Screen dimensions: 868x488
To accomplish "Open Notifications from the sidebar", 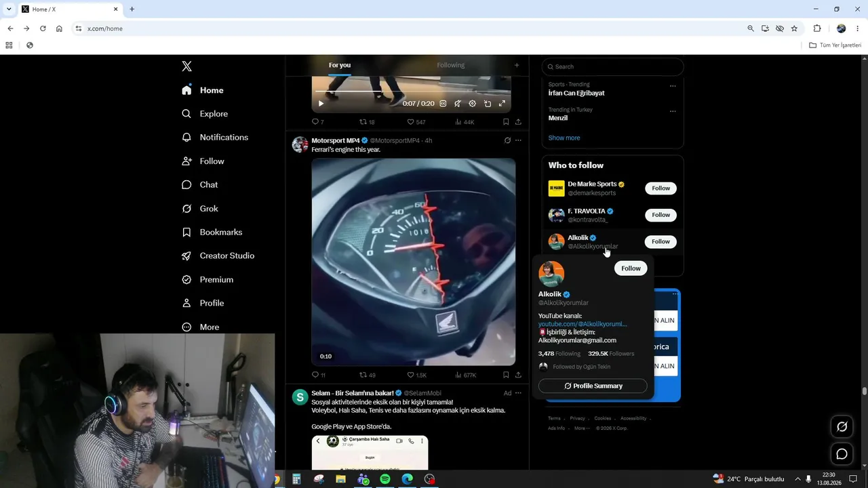I will [215, 138].
